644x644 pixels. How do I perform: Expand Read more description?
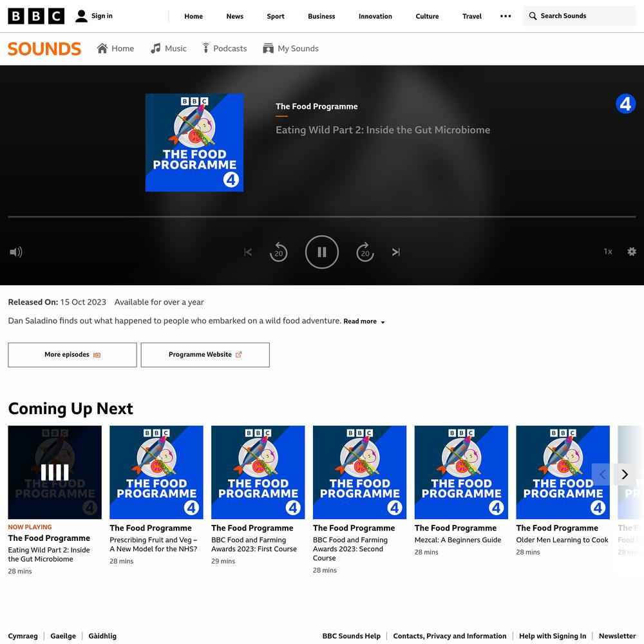tap(365, 321)
